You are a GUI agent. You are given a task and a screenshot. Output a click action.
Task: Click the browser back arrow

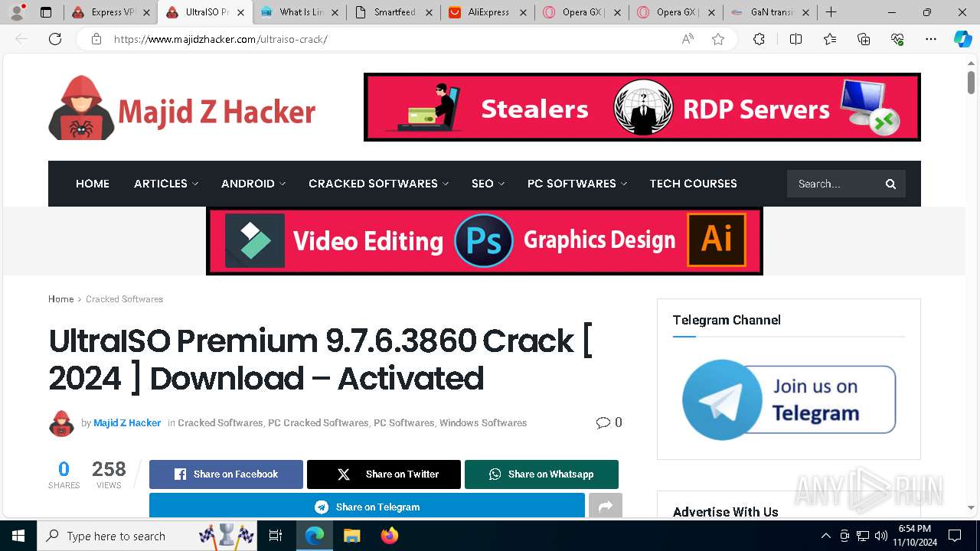[x=21, y=39]
